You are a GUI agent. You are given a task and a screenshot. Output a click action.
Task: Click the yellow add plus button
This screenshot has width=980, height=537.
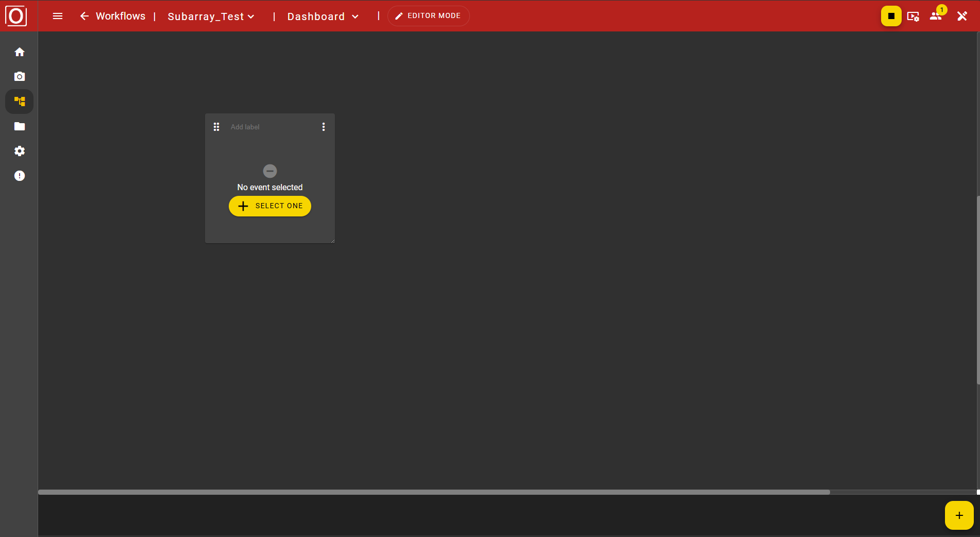coord(959,515)
